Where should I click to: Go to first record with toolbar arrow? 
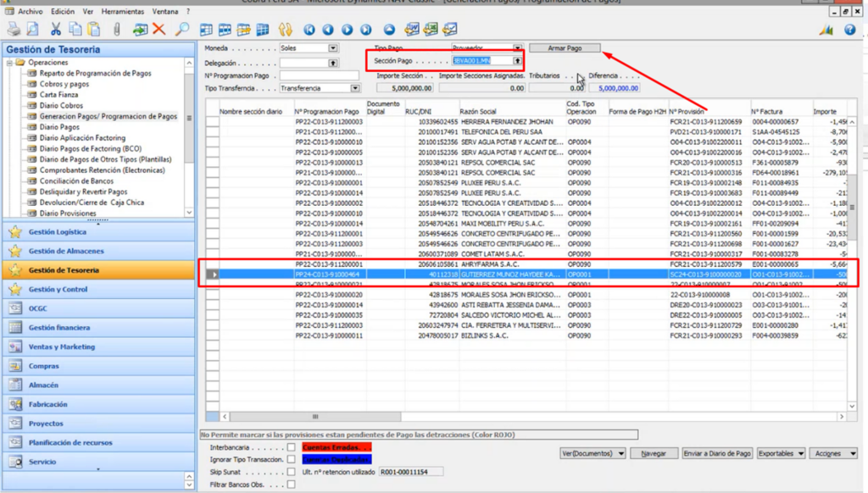[309, 30]
